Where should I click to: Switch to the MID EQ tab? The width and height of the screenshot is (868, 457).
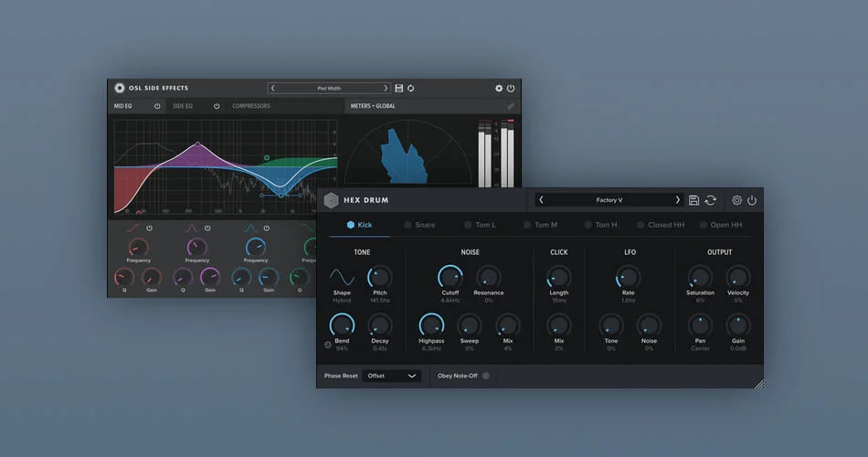pyautogui.click(x=123, y=106)
